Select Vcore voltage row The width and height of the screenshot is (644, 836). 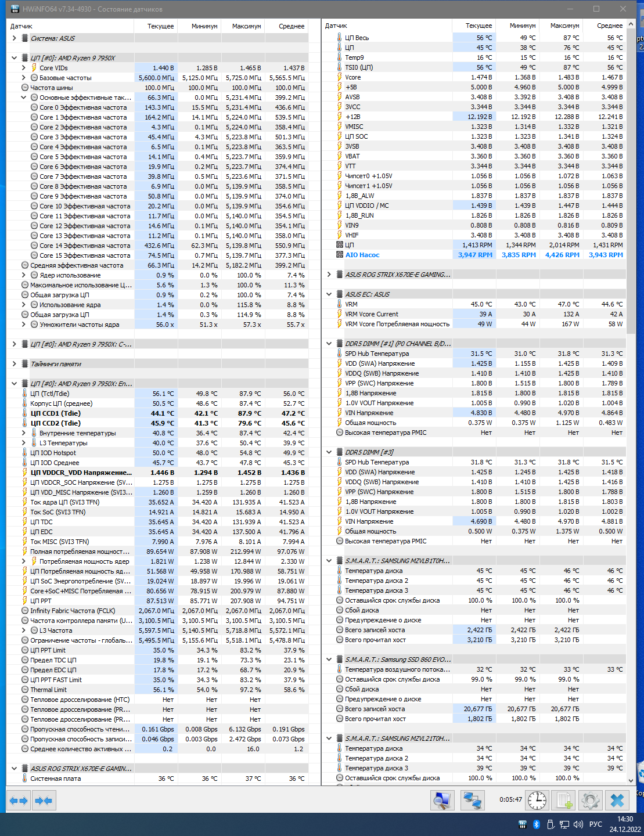[474, 77]
